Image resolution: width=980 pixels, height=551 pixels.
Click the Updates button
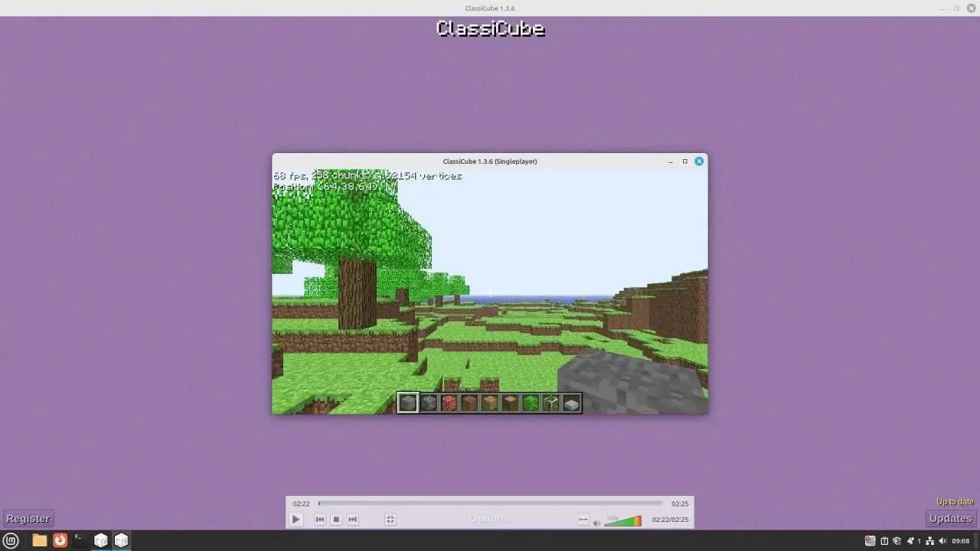(950, 518)
